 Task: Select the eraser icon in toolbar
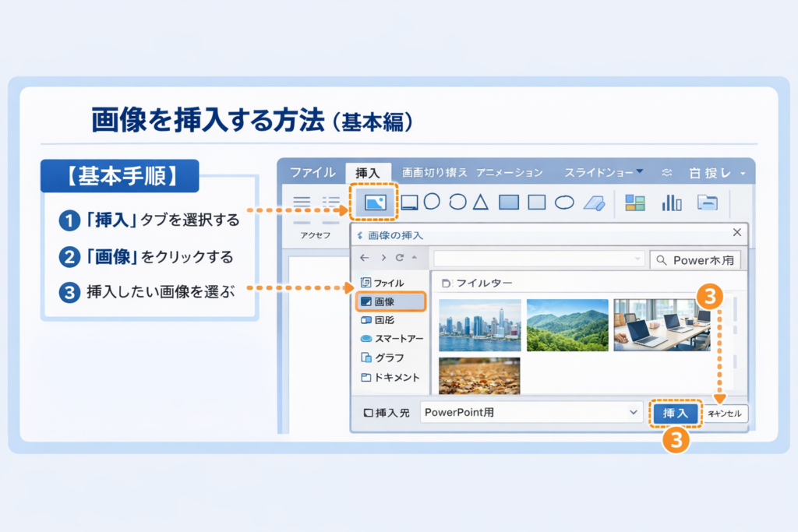594,203
